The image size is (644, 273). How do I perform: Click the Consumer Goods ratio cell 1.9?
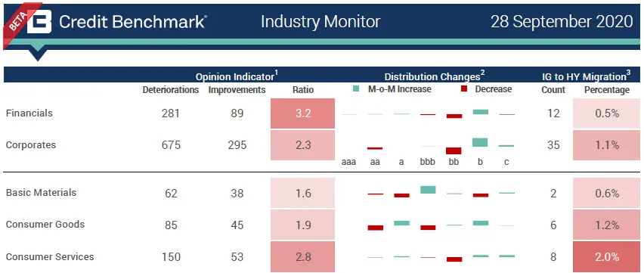pos(302,225)
